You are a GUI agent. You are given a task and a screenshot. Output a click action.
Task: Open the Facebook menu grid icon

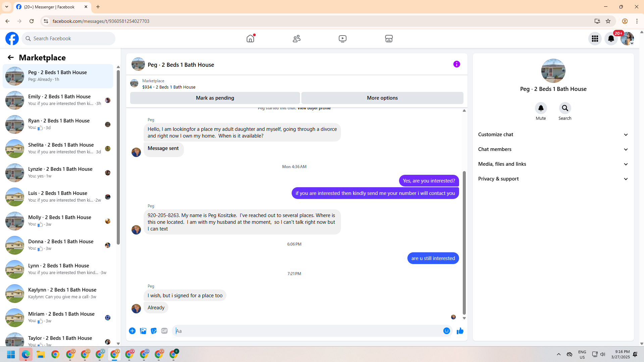coord(595,39)
